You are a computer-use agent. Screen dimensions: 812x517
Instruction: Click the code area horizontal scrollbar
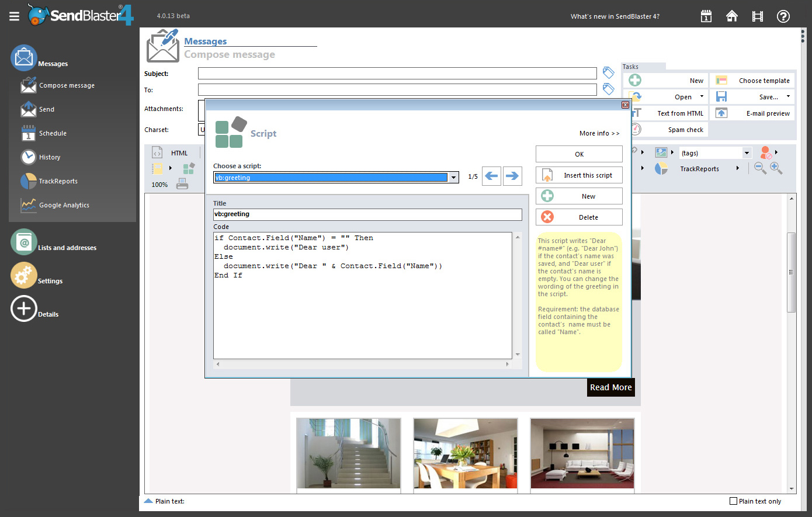click(x=362, y=363)
